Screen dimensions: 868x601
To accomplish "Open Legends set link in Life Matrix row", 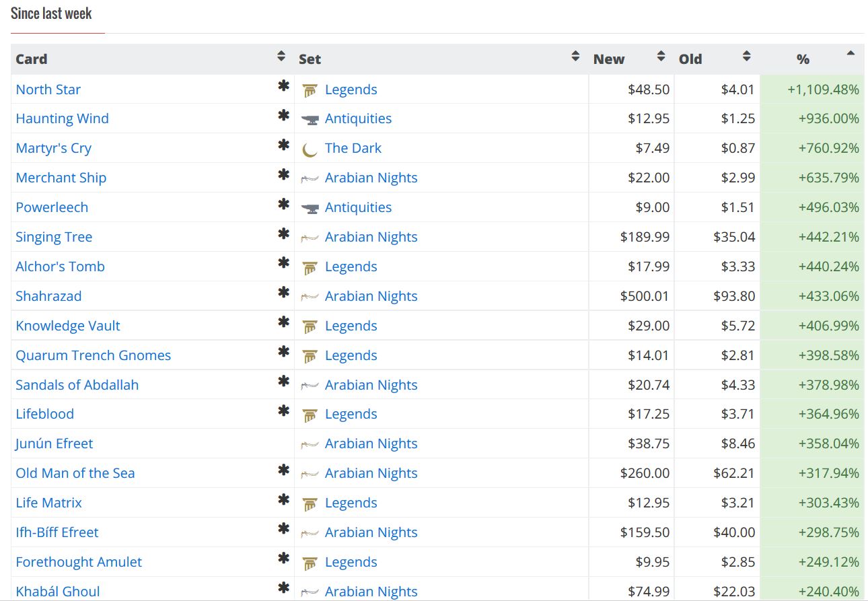I will 351,503.
